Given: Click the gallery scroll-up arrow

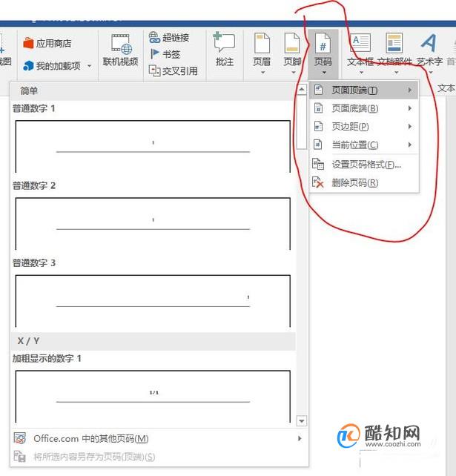Looking at the screenshot, I should [302, 89].
